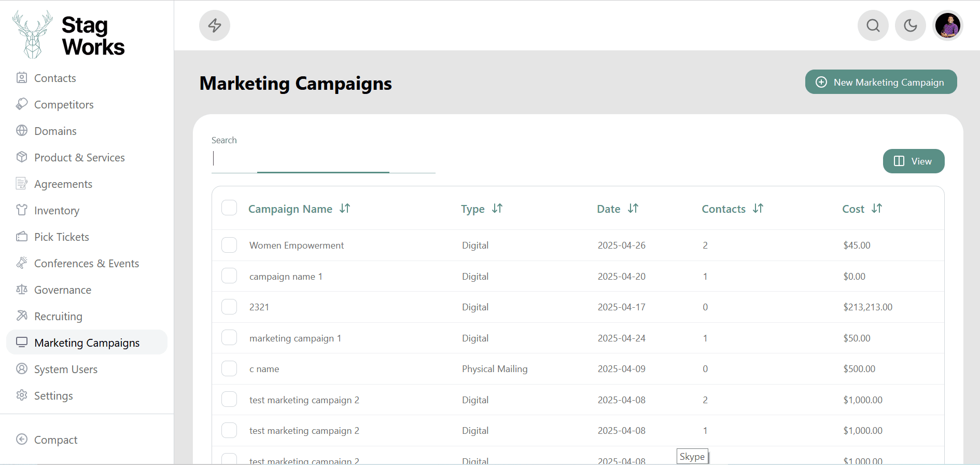Sort by Contacts arrows icon

(x=758, y=209)
